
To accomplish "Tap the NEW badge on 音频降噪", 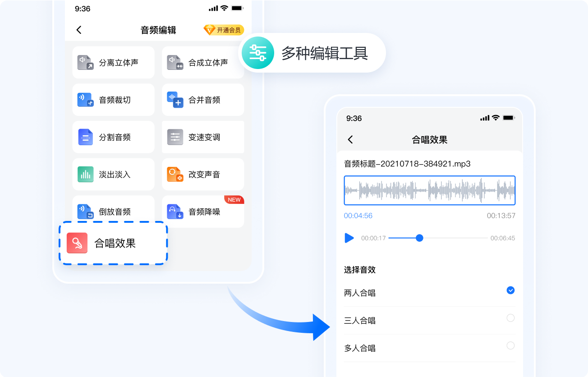I will click(234, 200).
